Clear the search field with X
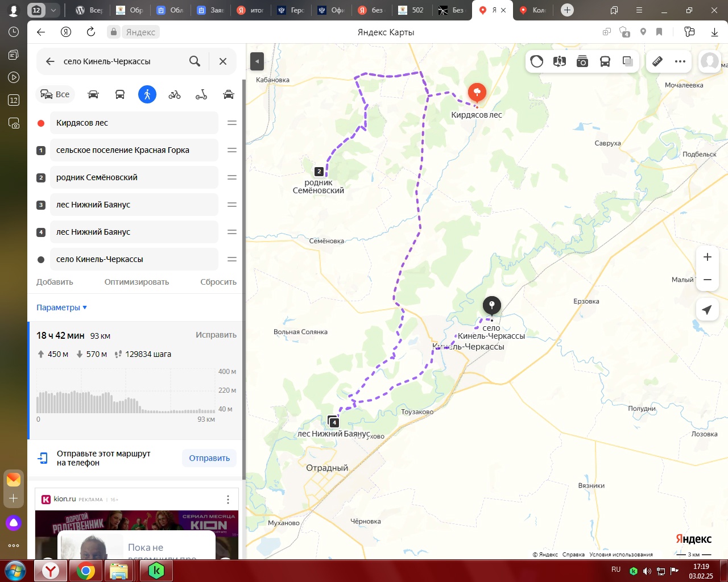The width and height of the screenshot is (728, 582). coord(223,61)
